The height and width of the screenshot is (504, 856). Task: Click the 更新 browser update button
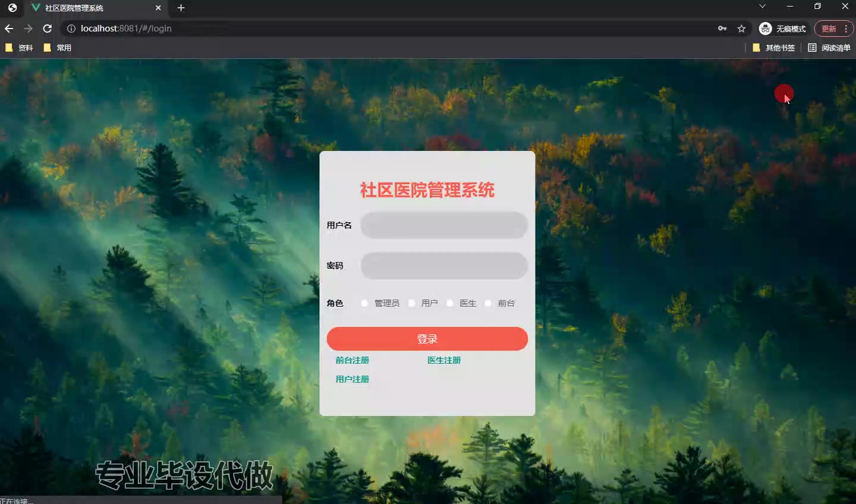833,29
